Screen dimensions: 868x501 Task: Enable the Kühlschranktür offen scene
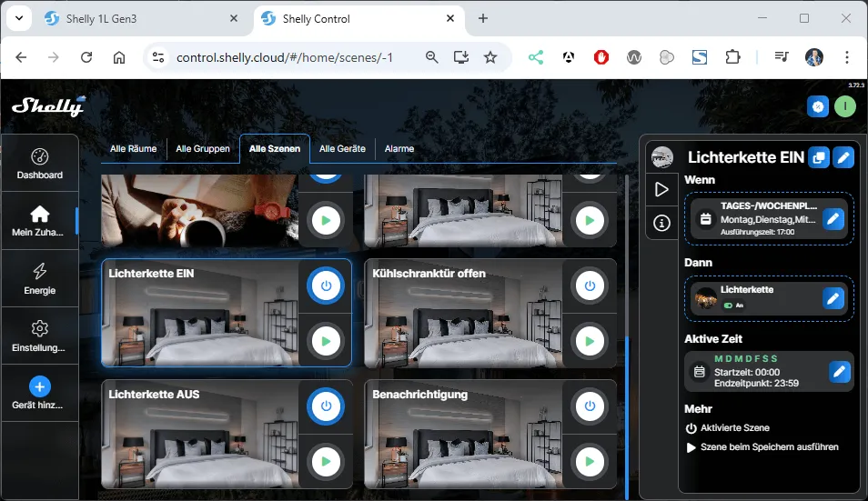click(x=589, y=286)
